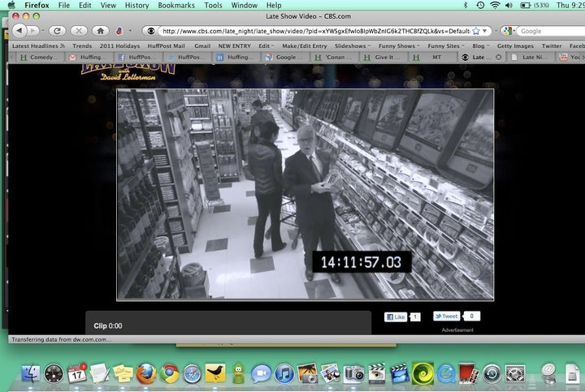
Task: Open the 2011 Holidays bookmark
Action: [119, 45]
